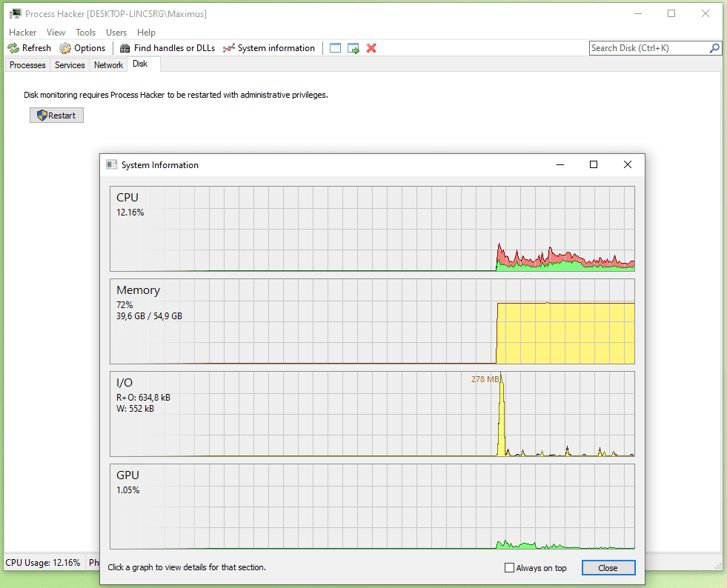Toggle the Always on top checkbox
Screen dimensions: 727x588
(510, 567)
